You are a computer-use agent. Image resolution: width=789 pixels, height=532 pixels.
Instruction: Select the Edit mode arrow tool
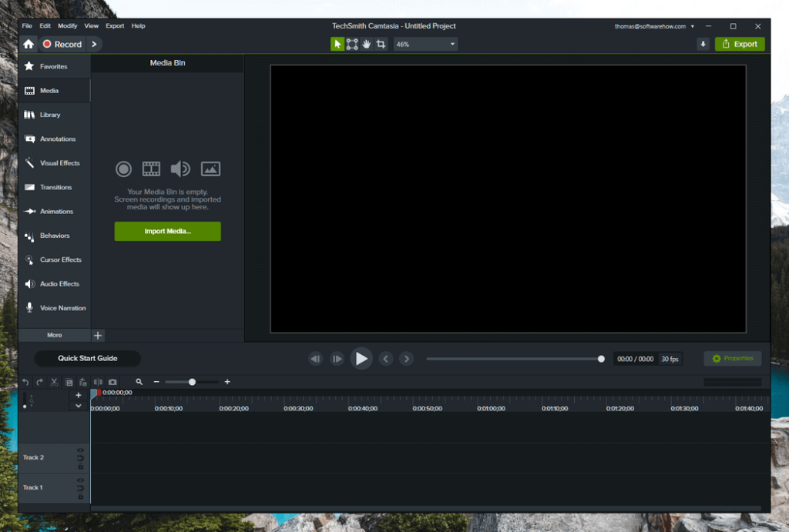click(x=337, y=44)
